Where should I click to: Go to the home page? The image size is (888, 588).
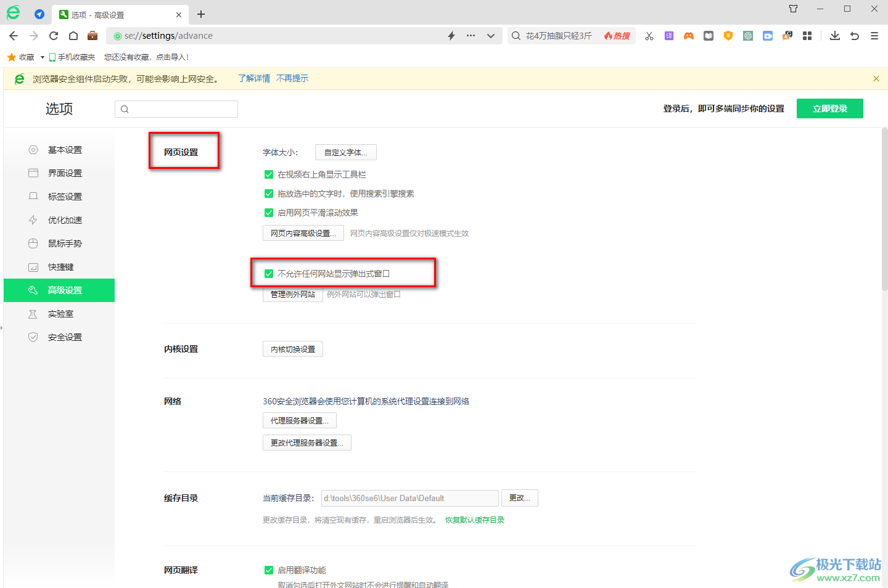click(x=73, y=36)
